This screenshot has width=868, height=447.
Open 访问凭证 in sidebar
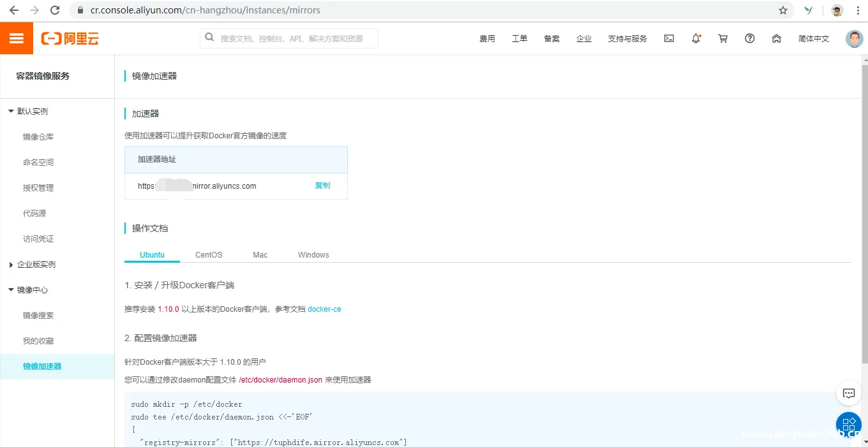click(x=38, y=238)
